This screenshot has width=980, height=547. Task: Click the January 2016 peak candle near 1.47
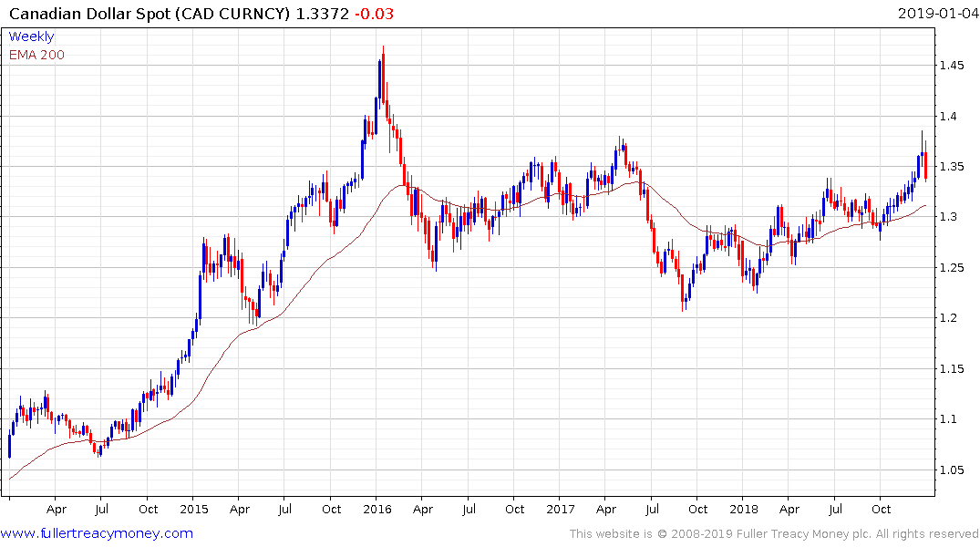click(x=383, y=75)
